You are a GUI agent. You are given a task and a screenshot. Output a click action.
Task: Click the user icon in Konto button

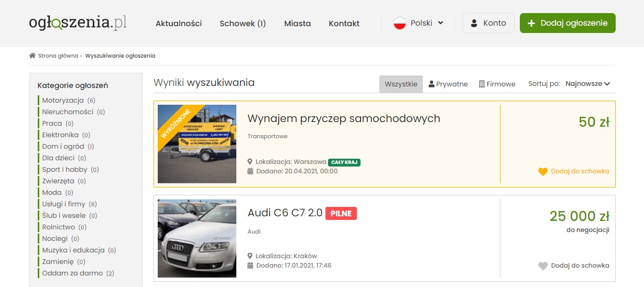click(x=474, y=23)
